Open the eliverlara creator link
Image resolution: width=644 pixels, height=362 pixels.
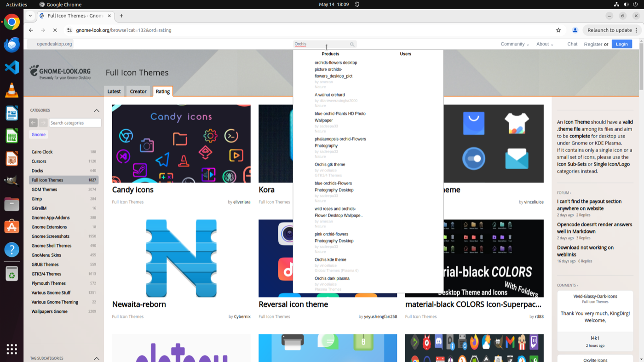coord(242,202)
